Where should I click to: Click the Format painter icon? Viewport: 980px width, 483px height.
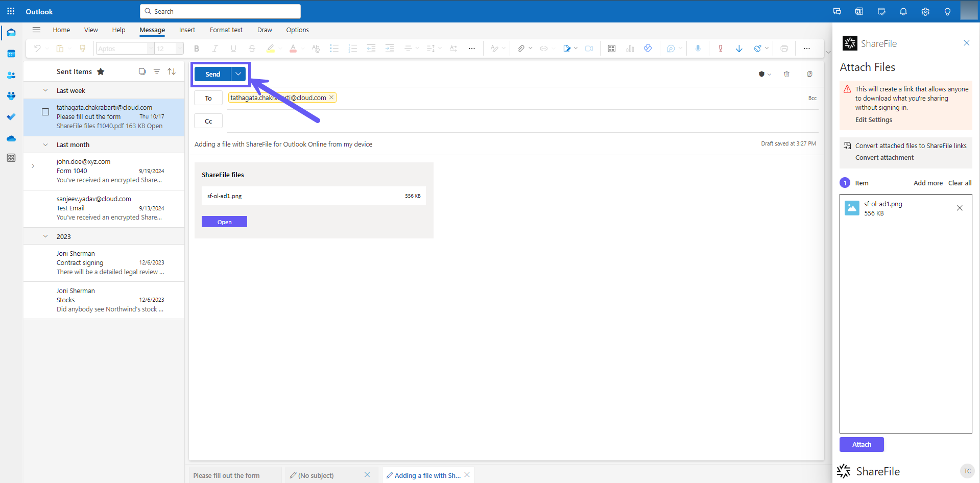pyautogui.click(x=82, y=49)
